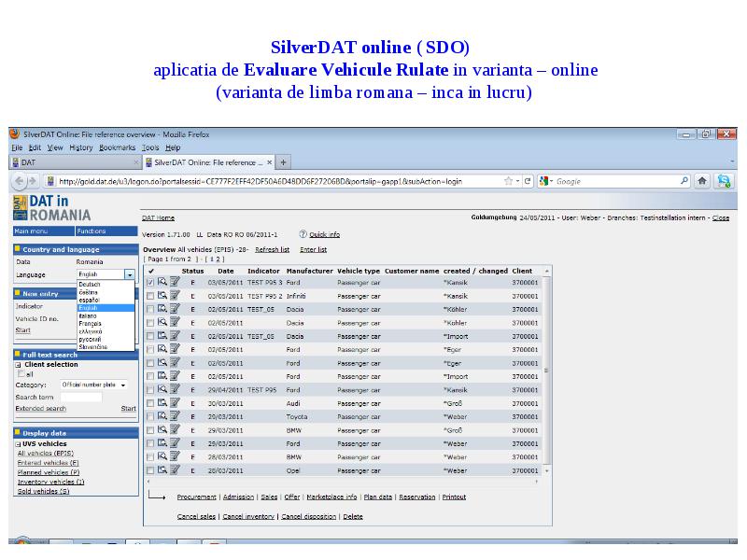The height and width of the screenshot is (560, 747).
Task: Click edit icon for TEST P95 3 row
Action: point(175,282)
